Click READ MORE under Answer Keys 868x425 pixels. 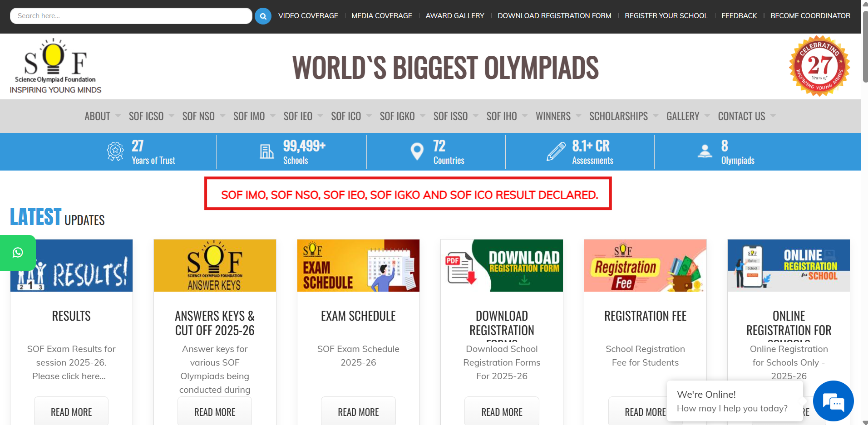215,411
